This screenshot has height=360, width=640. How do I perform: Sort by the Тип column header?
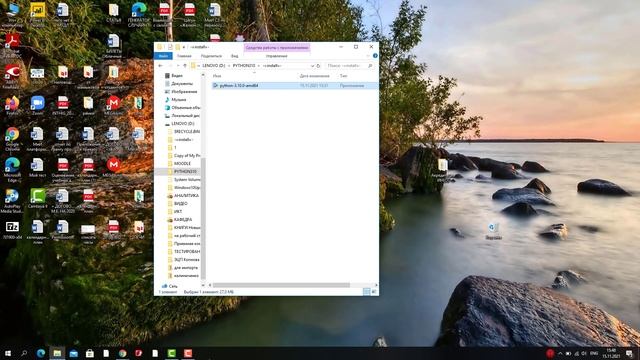pos(343,76)
